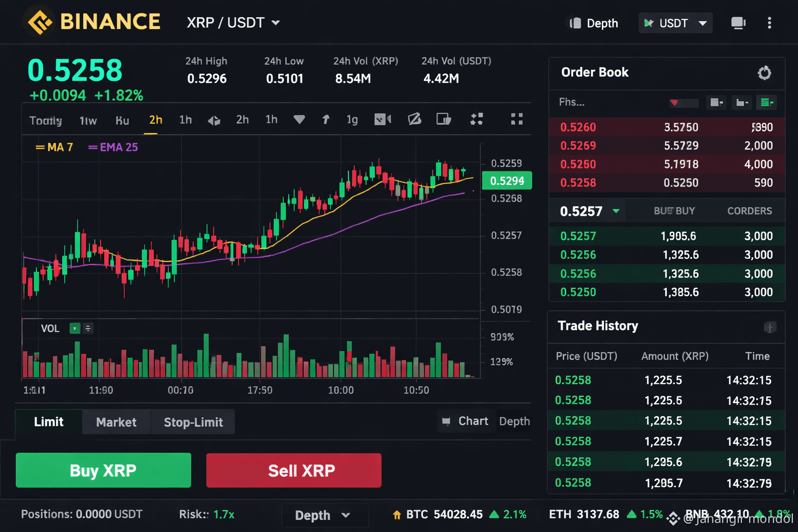798x532 pixels.
Task: Open the Depth dropdown in bottom bar
Action: coord(324,515)
